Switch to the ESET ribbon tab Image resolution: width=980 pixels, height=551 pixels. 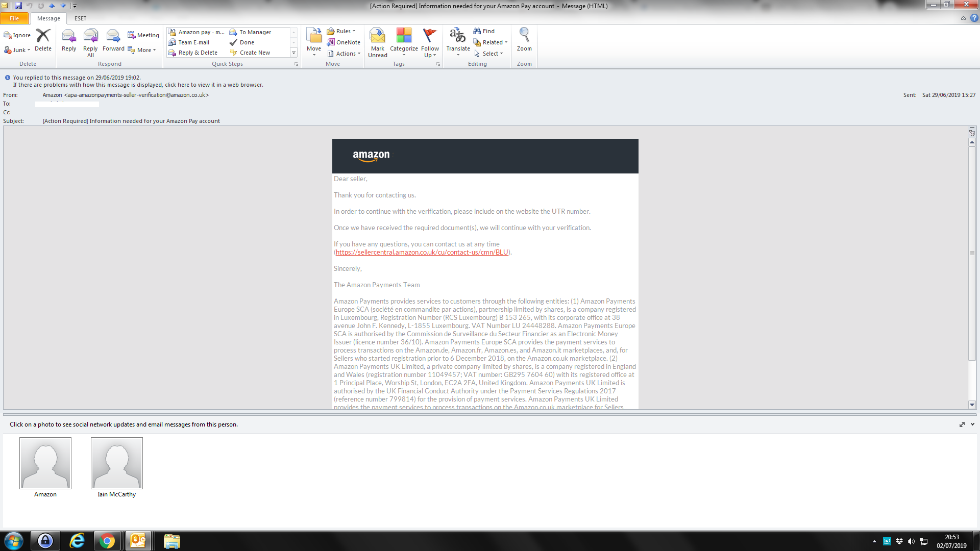coord(80,18)
